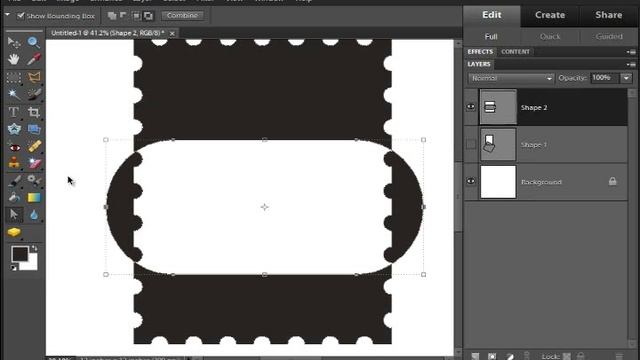The width and height of the screenshot is (640, 360).
Task: Choose the Quick edit mode
Action: [550, 37]
